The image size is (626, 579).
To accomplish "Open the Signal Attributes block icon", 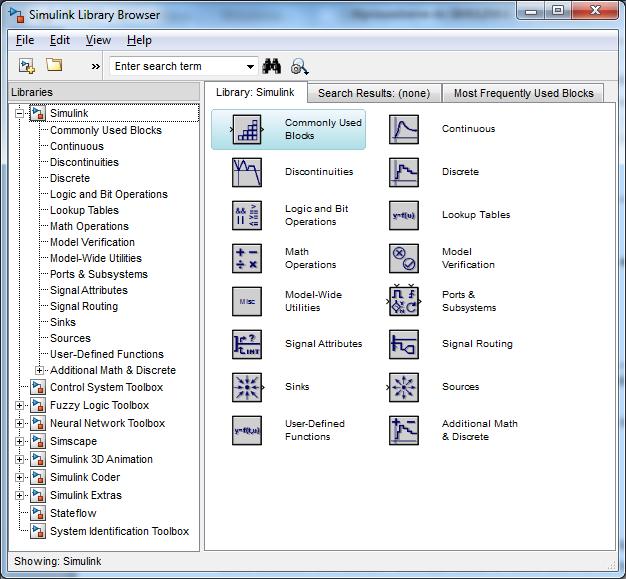I will 247,344.
